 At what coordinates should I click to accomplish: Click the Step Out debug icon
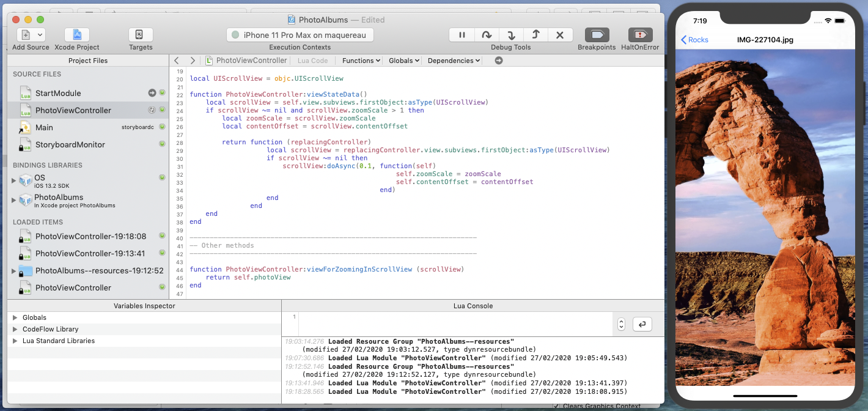pos(535,35)
